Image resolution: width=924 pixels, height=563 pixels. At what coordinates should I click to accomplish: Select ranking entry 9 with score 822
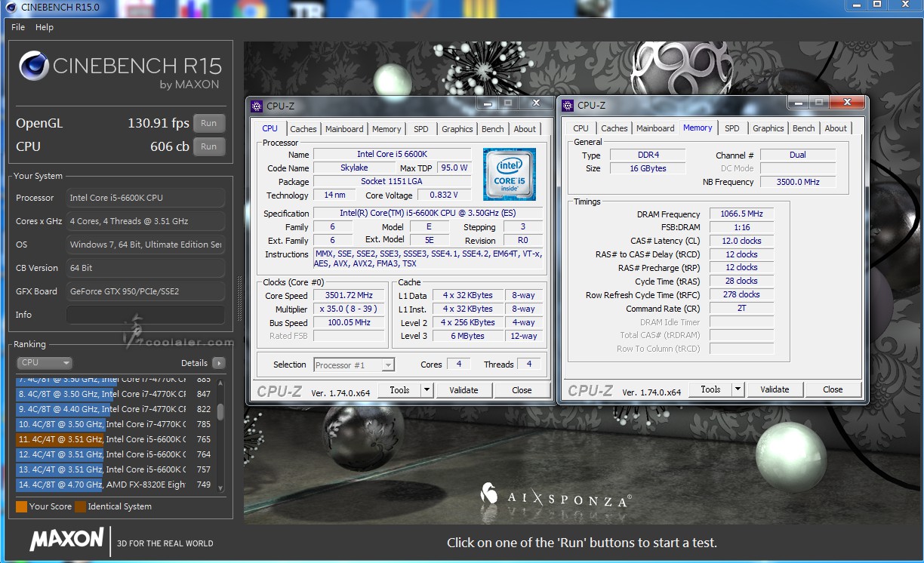point(115,409)
